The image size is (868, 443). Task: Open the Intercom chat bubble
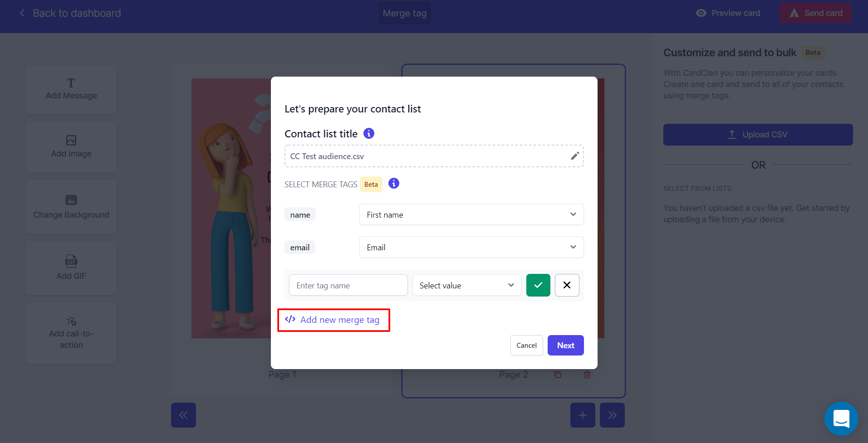pos(841,419)
